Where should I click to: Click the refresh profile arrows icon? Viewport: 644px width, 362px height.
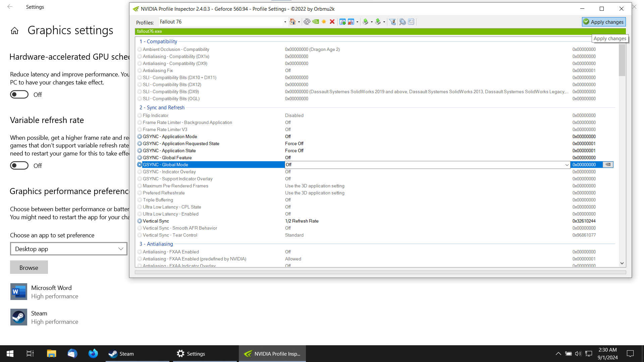(307, 22)
